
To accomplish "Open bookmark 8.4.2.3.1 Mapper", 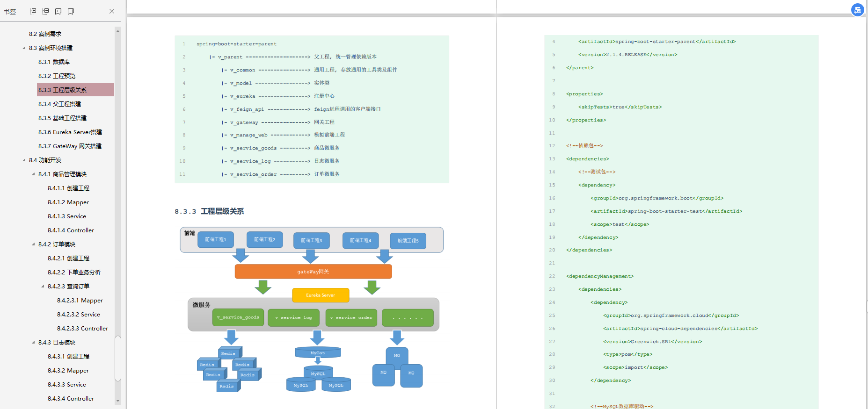I will click(80, 300).
